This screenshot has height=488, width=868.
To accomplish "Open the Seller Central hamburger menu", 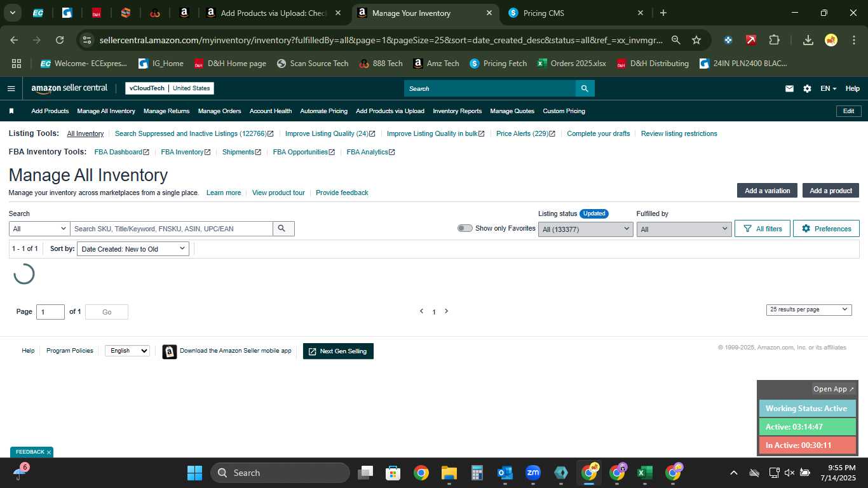I will click(11, 88).
